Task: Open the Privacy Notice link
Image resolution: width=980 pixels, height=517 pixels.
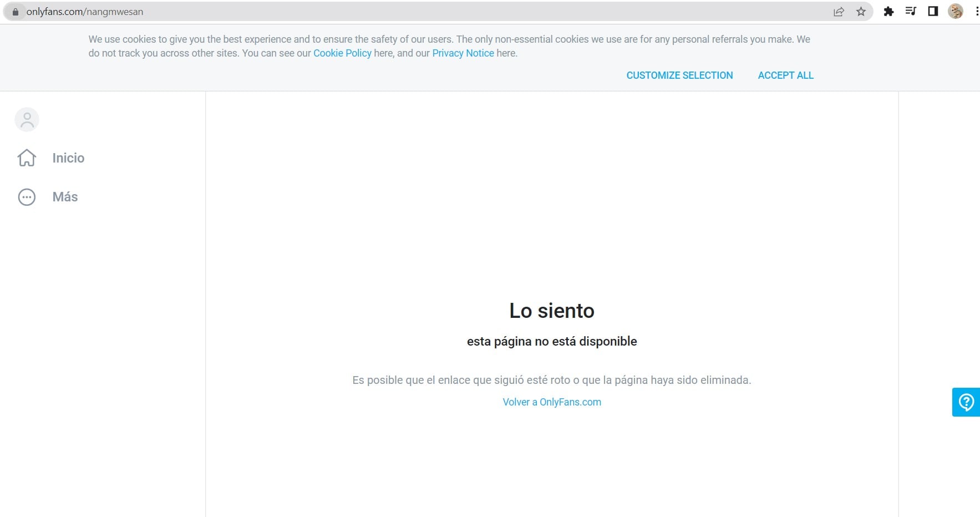Action: [x=463, y=53]
